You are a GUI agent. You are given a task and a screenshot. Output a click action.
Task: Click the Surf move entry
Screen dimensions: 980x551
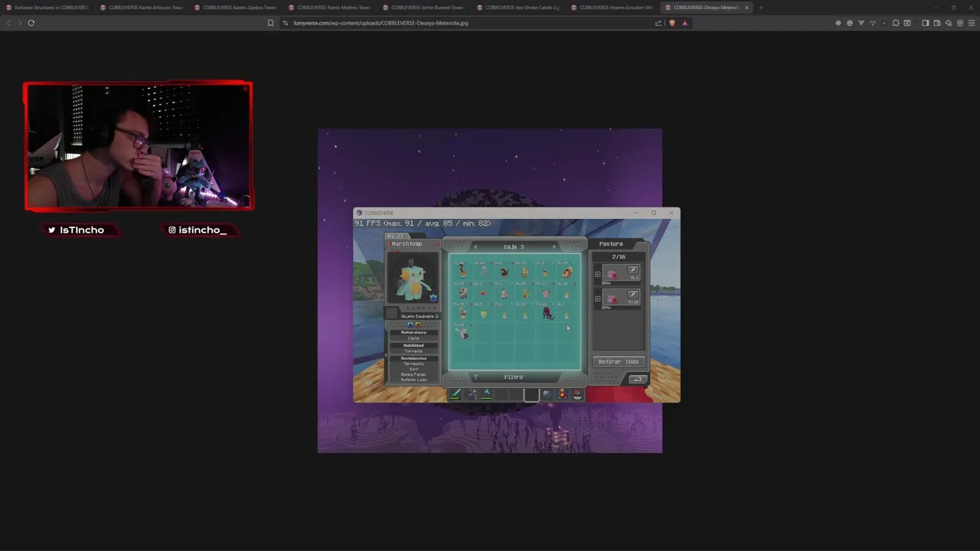coord(413,369)
